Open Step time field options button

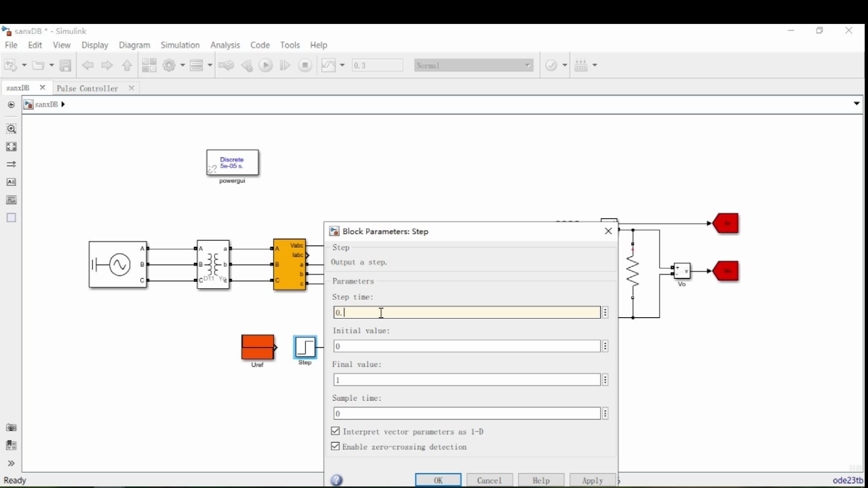tap(605, 313)
